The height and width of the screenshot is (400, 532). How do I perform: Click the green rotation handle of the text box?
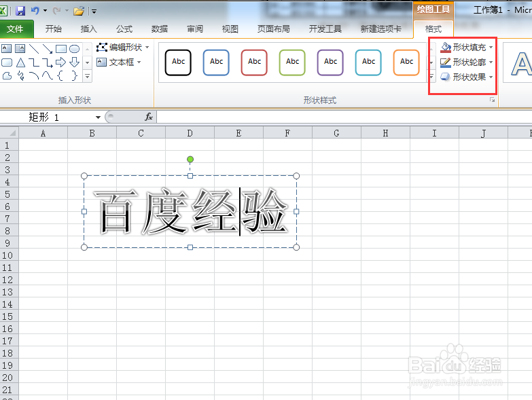click(x=190, y=160)
